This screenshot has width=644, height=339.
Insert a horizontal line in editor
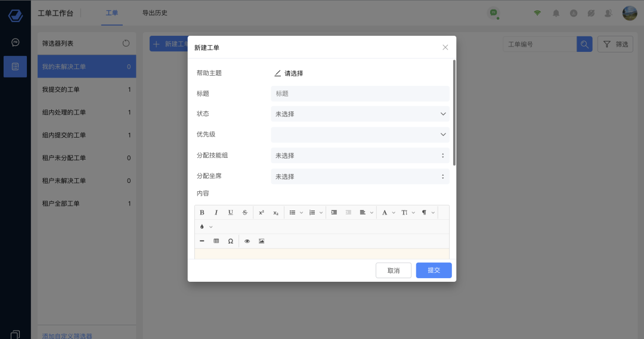pos(202,241)
